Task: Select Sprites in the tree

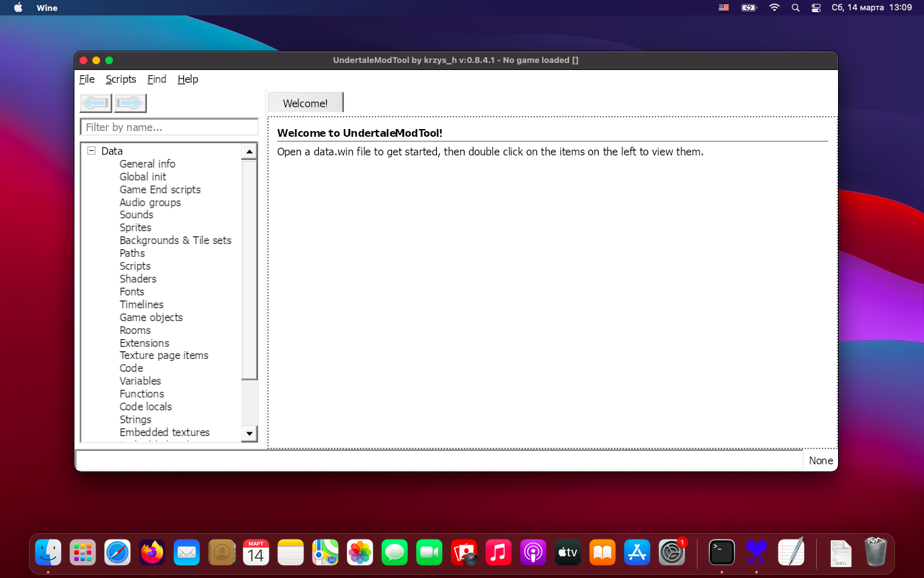Action: 135,227
